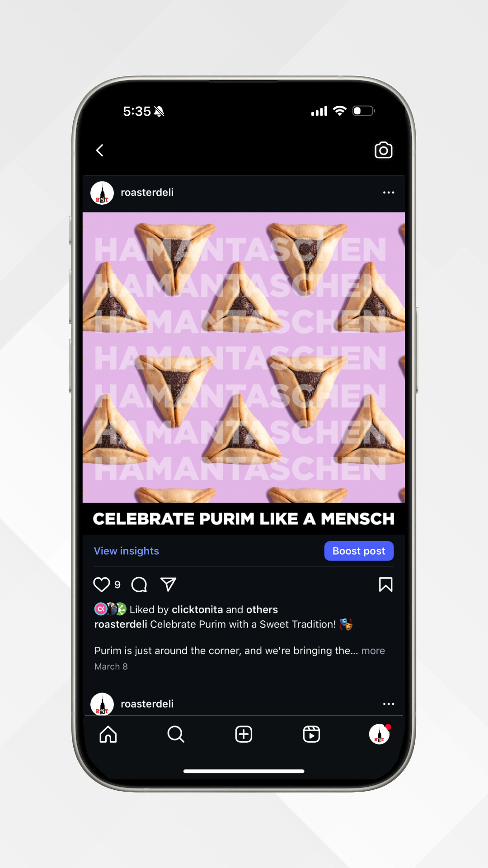
Task: Tap the hamantaschen post image
Action: [x=244, y=358]
